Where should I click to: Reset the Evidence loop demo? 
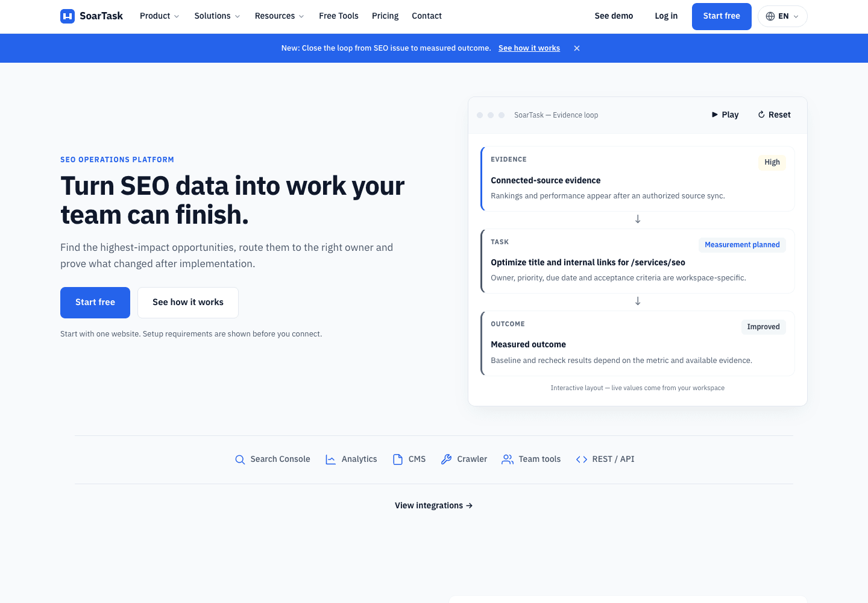tap(775, 115)
